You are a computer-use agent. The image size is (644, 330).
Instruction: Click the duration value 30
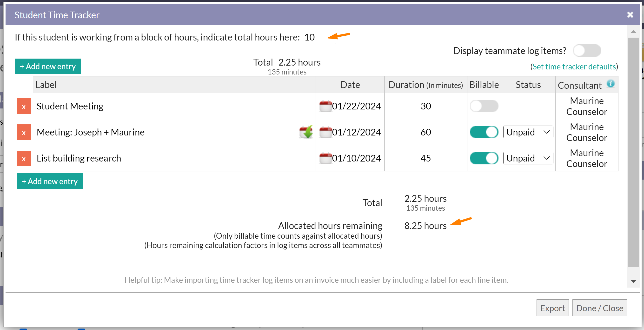point(425,106)
